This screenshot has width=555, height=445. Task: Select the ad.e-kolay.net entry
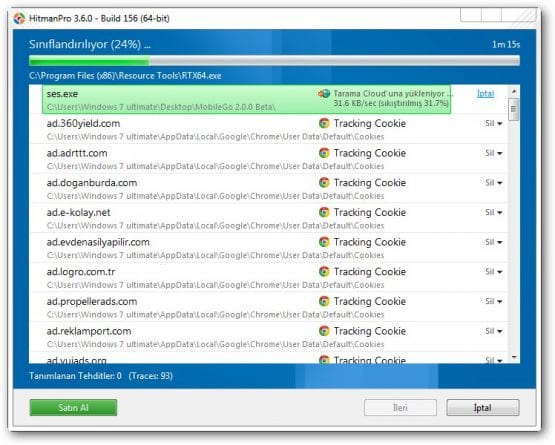point(269,218)
